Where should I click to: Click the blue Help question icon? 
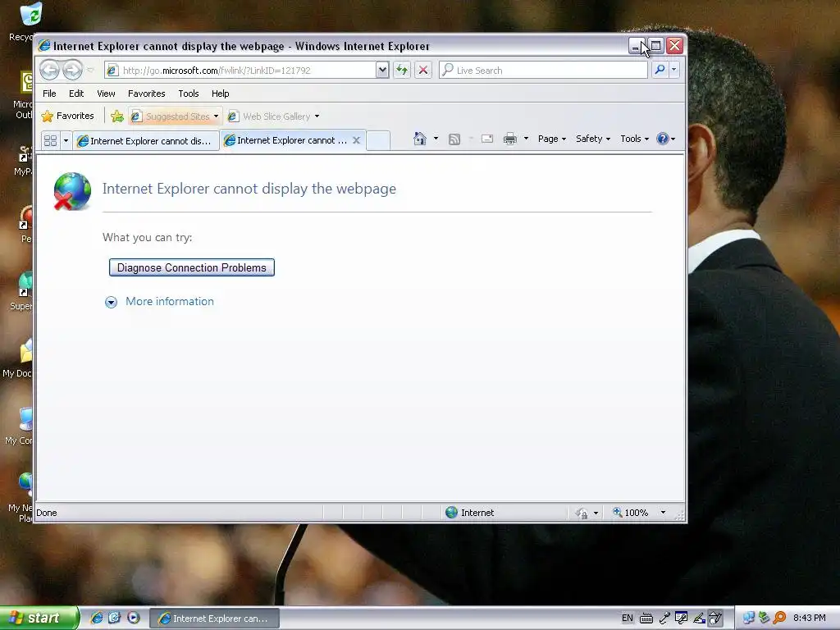[x=663, y=139]
